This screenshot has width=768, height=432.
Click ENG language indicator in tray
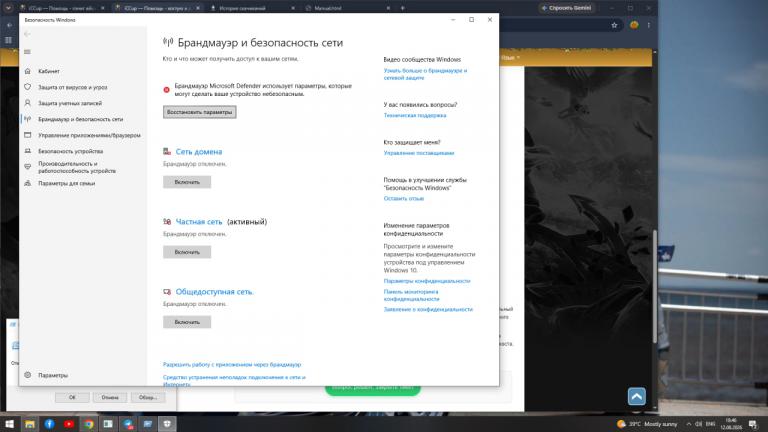point(710,424)
